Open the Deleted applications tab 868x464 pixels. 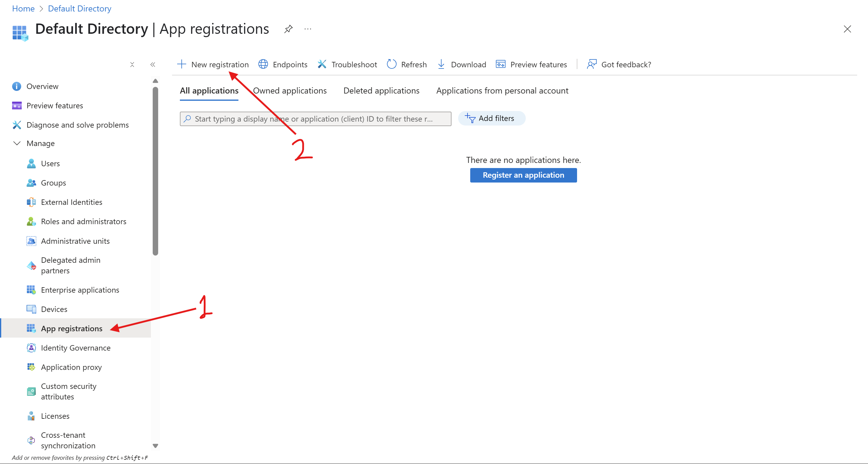click(x=381, y=91)
